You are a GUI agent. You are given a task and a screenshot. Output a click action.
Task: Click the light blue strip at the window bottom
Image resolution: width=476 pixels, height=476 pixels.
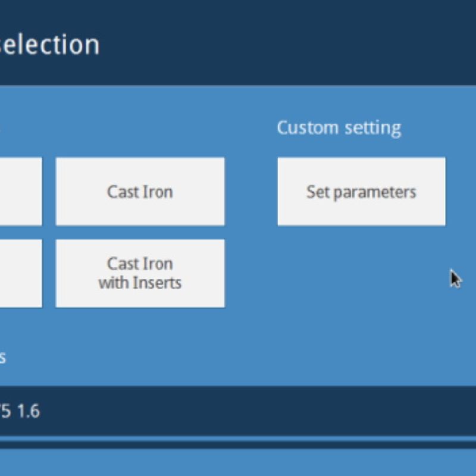(238, 462)
